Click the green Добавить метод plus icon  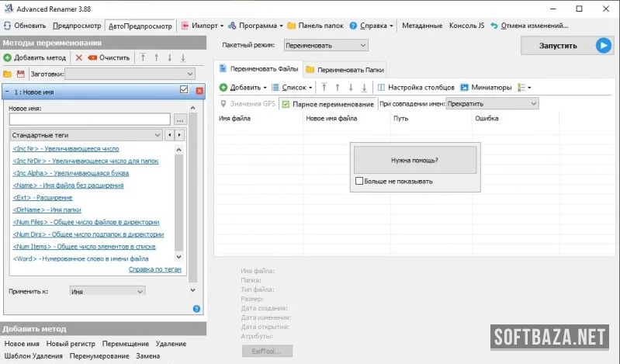pyautogui.click(x=7, y=57)
